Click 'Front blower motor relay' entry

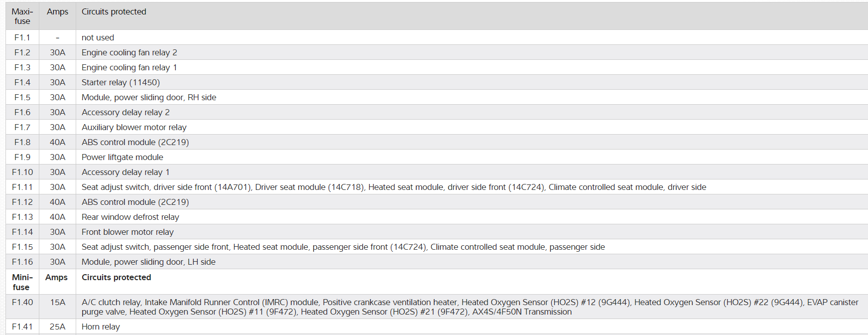[127, 232]
